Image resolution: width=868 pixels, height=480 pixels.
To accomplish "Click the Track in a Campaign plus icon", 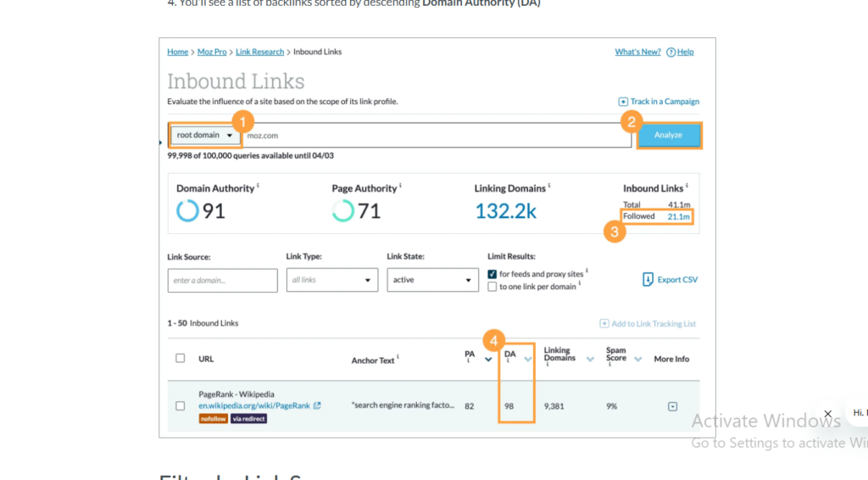I will click(624, 102).
